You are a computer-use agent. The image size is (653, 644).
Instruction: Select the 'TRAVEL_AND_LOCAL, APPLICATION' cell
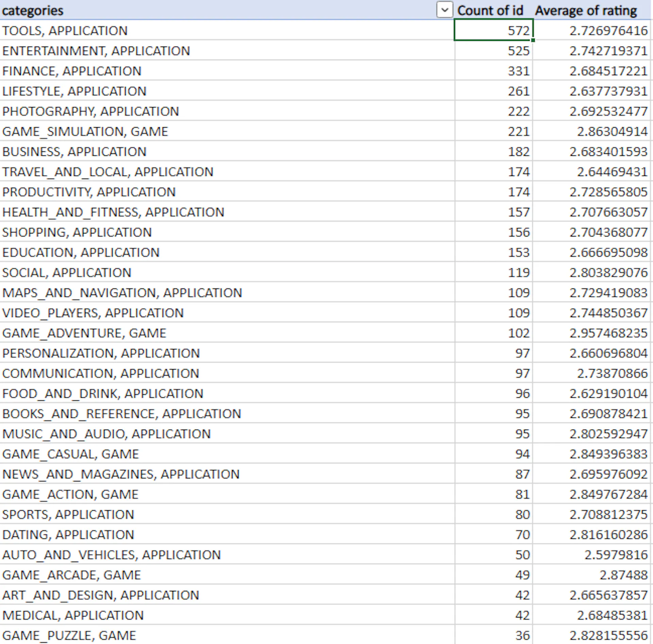[227, 171]
